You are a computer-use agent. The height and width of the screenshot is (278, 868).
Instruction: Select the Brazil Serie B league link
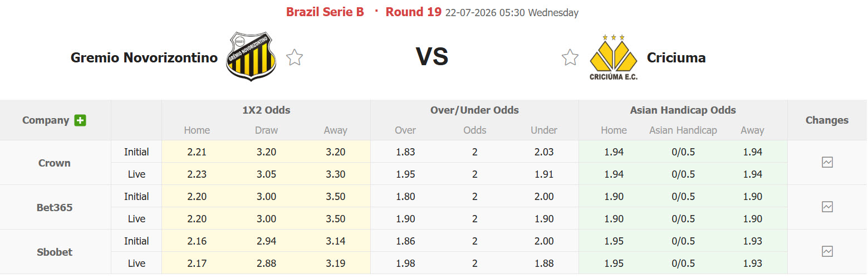tap(325, 12)
